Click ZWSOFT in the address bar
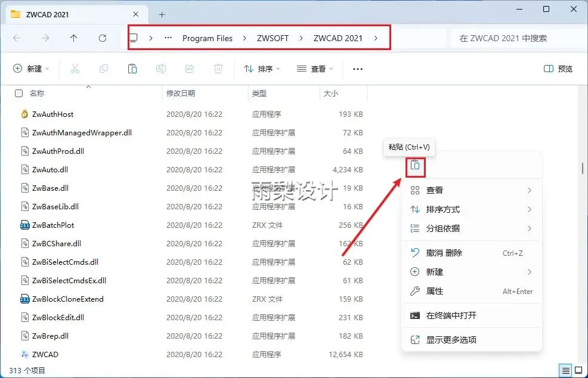This screenshot has width=588, height=378. (x=273, y=38)
